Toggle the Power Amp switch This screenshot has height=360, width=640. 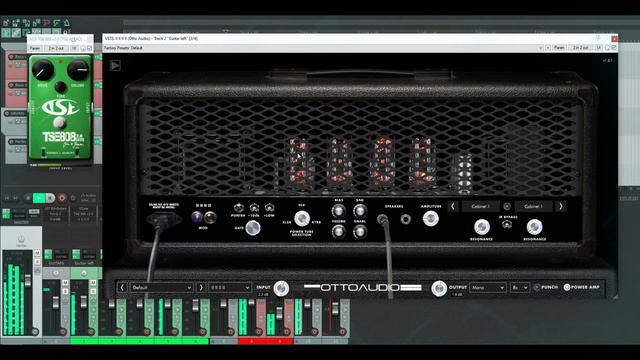(567, 287)
